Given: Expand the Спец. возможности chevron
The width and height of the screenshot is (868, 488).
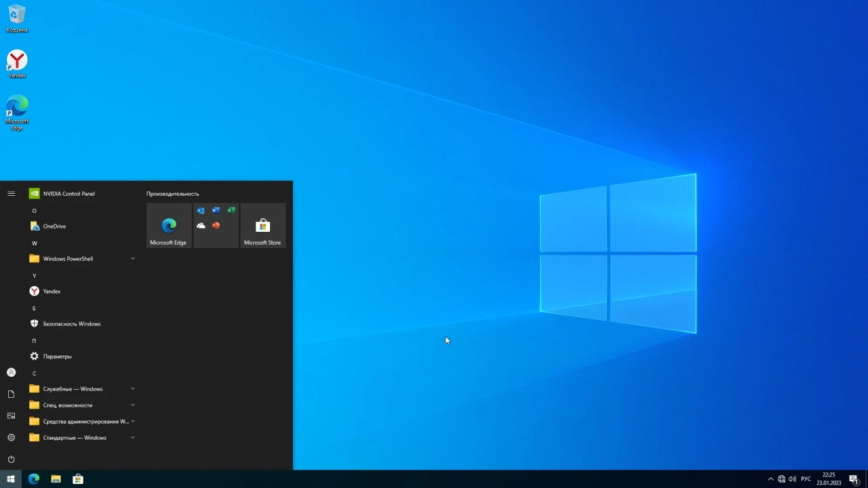Looking at the screenshot, I should (133, 405).
